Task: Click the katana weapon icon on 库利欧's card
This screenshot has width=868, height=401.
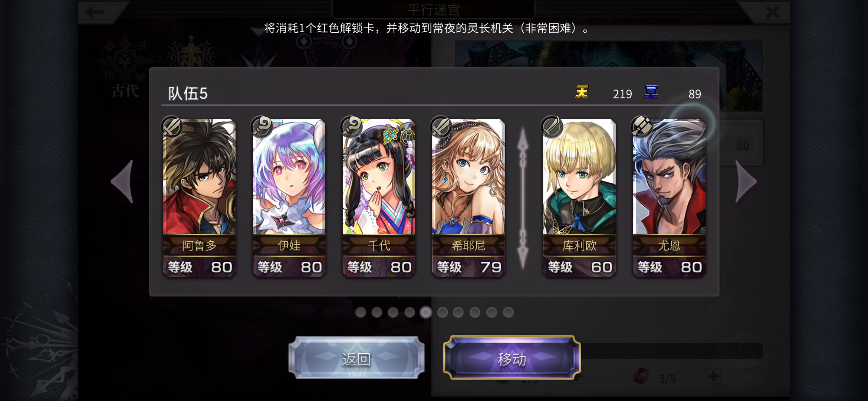Action: coord(552,127)
